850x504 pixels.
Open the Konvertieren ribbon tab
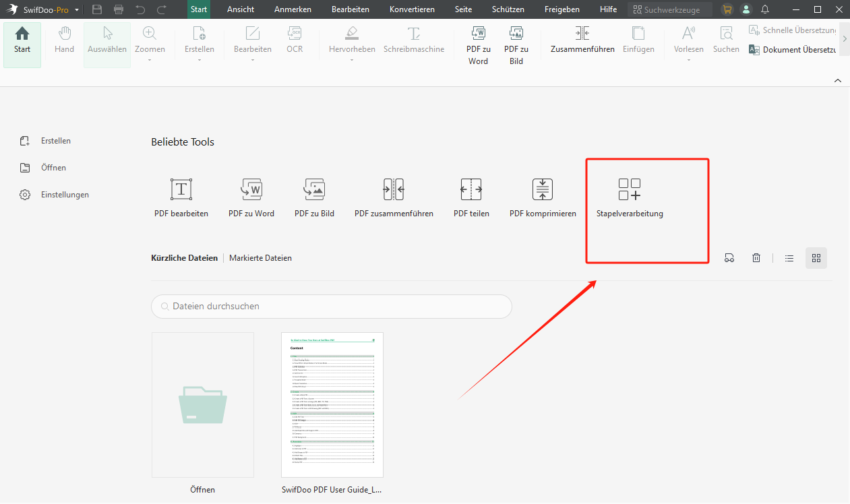coord(412,9)
